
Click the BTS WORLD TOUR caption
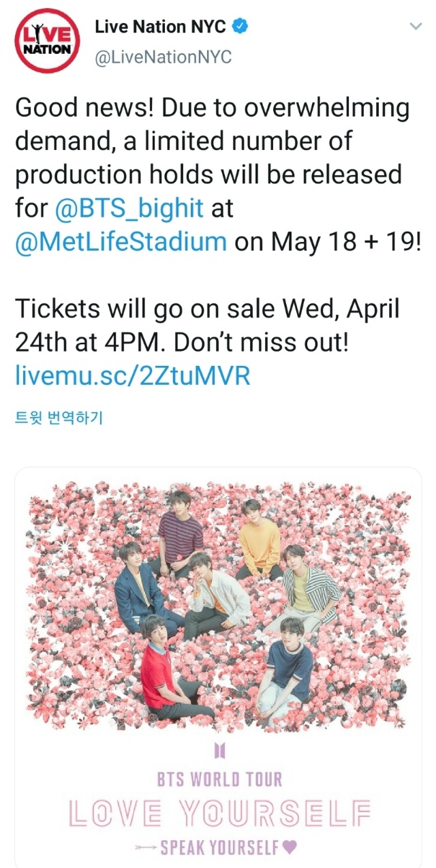click(x=219, y=779)
